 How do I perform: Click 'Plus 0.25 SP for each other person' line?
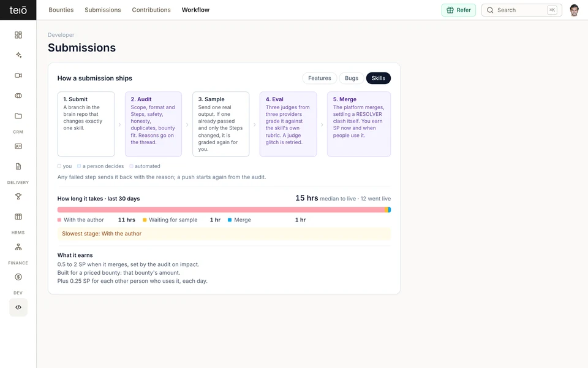[132, 281]
